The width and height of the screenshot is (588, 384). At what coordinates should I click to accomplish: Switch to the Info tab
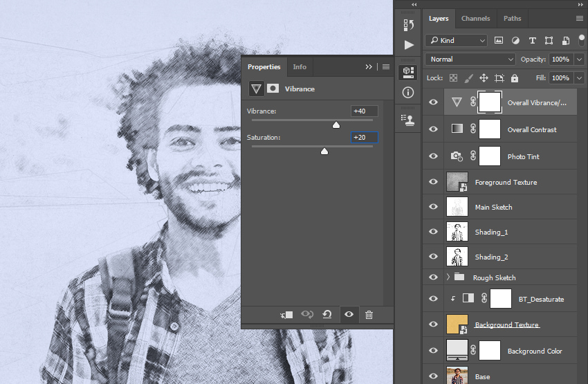300,66
